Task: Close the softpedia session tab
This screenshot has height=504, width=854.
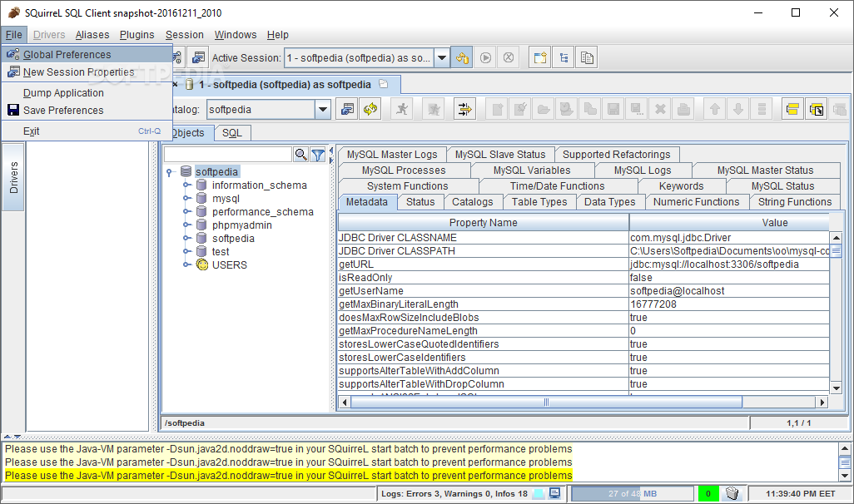Action: pyautogui.click(x=175, y=84)
